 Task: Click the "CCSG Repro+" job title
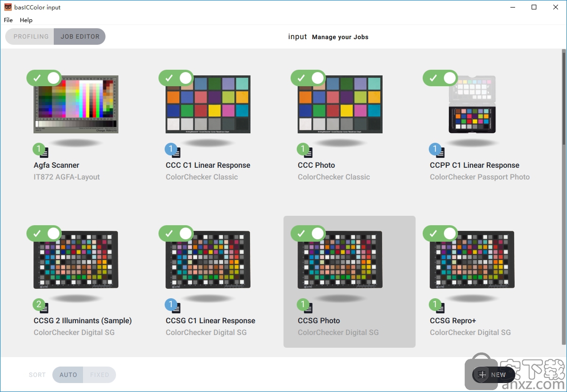point(453,321)
